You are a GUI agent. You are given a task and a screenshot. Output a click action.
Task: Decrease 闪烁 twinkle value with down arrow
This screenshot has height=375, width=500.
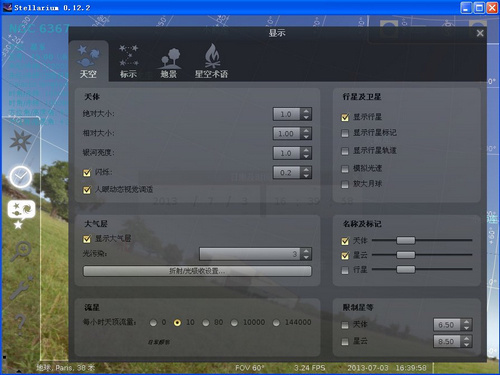pos(306,175)
